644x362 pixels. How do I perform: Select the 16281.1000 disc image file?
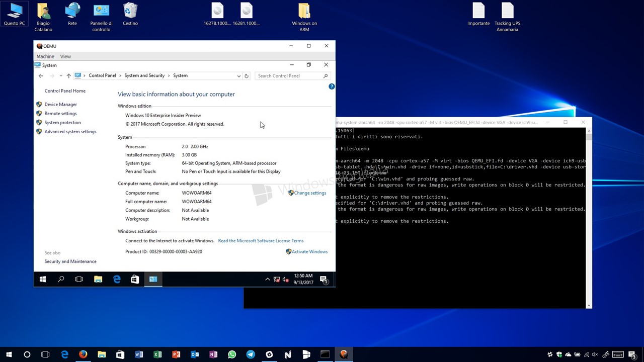[x=247, y=15]
